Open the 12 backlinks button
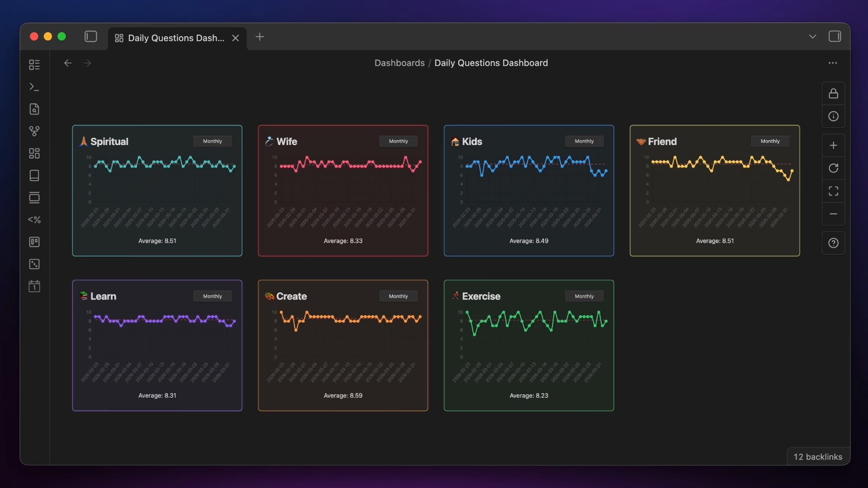The height and width of the screenshot is (488, 868). click(x=818, y=457)
